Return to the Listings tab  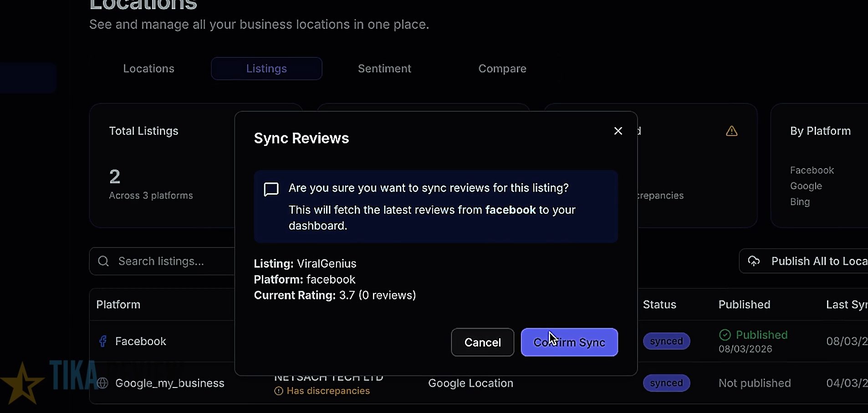point(266,68)
